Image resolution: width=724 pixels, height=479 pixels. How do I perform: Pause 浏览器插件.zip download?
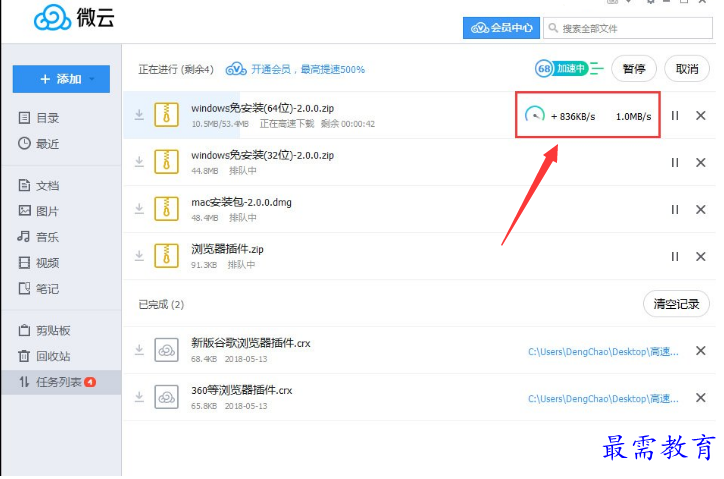coord(675,256)
